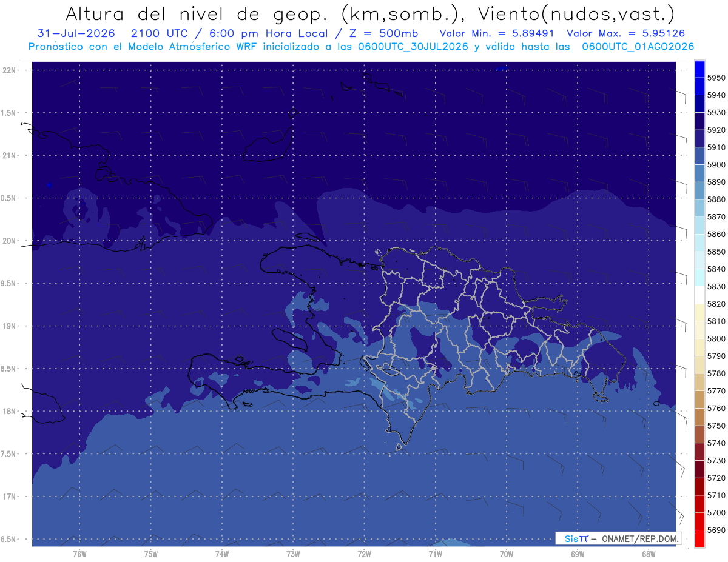The width and height of the screenshot is (728, 562).
Task: Click the 20N latitude axis label
Action: [10, 241]
